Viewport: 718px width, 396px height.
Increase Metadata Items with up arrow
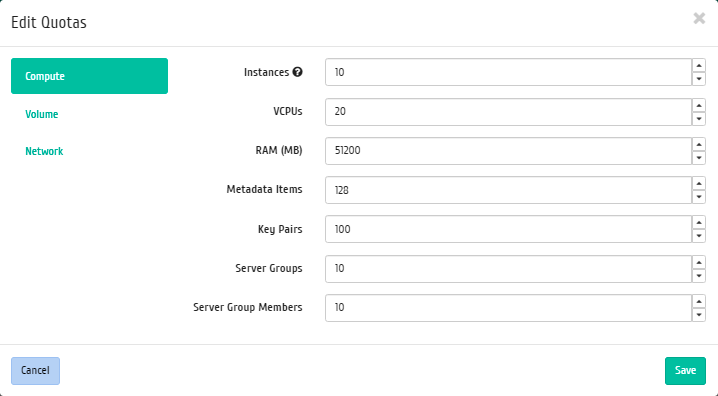[699, 184]
